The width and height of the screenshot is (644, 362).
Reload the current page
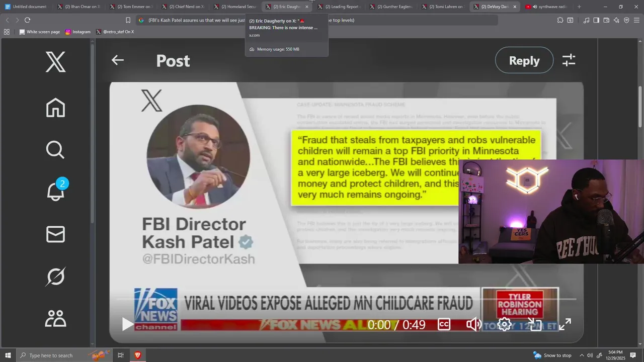click(x=27, y=20)
